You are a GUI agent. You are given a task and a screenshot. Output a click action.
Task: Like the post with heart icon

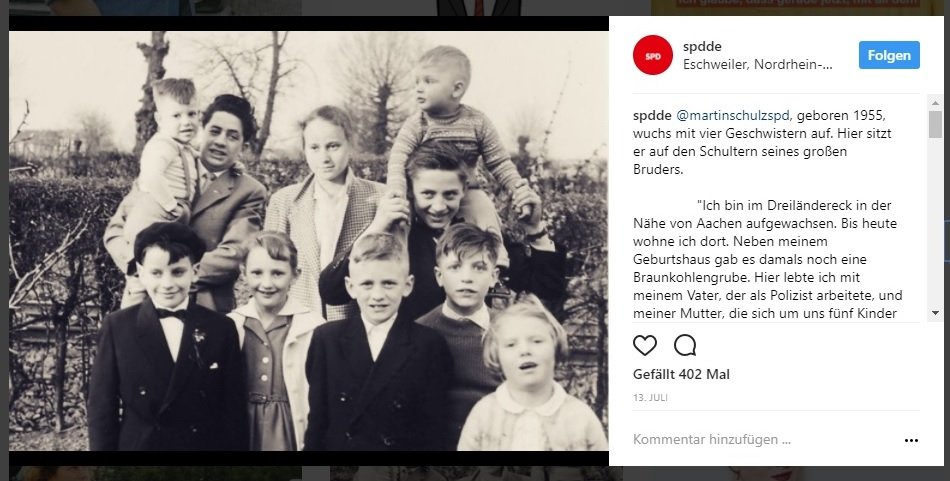point(645,345)
